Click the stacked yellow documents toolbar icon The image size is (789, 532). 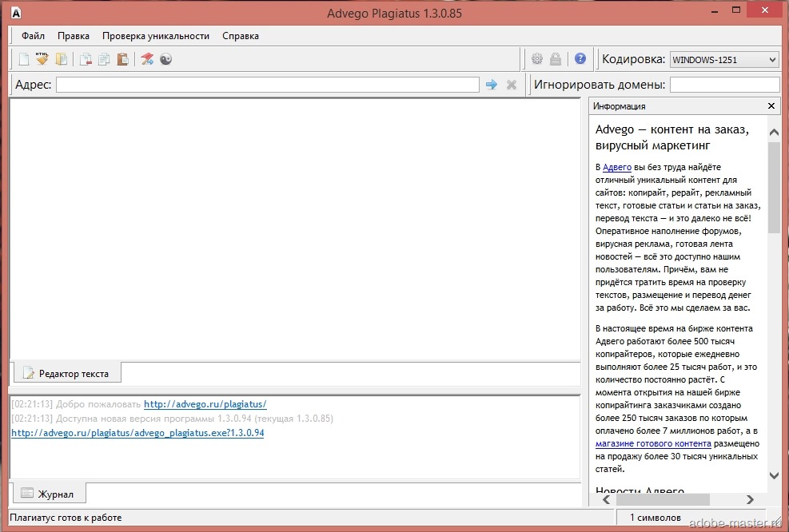pyautogui.click(x=62, y=59)
